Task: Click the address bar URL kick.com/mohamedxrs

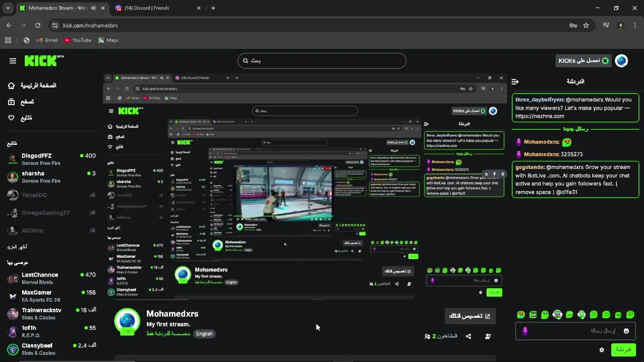Action: point(91,25)
